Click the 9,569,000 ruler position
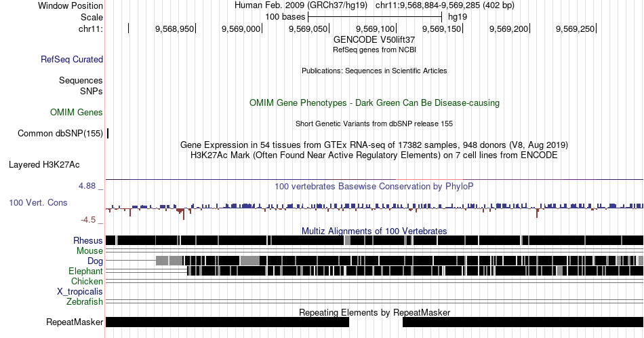This screenshot has height=338, width=644. [x=241, y=29]
